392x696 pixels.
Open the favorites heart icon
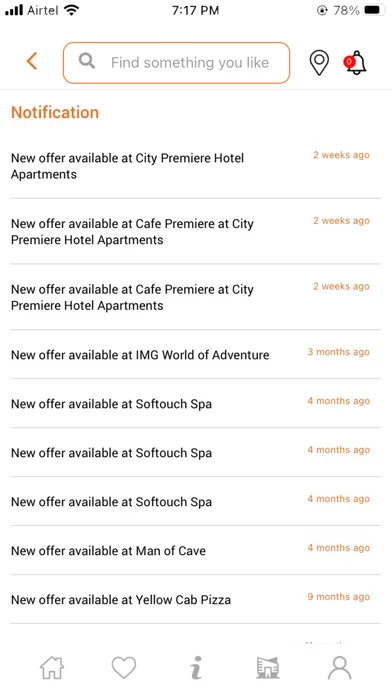click(123, 668)
